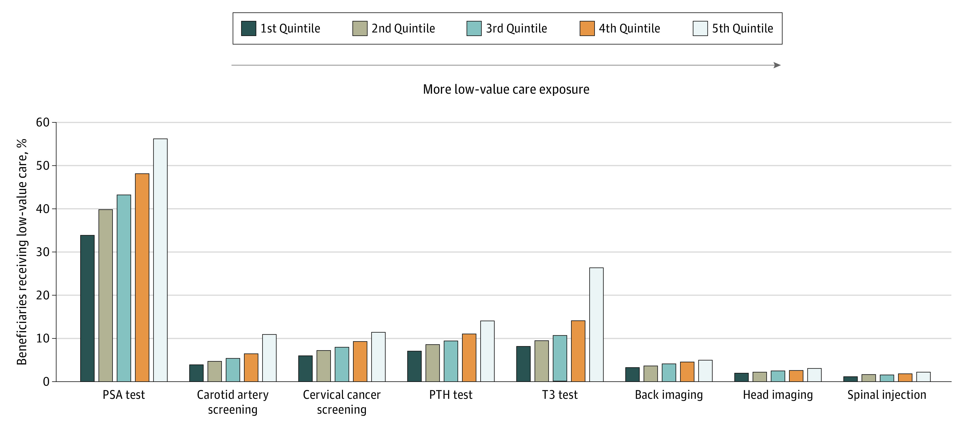980x426 pixels.
Task: Click the 'T3 test' axis label
Action: point(559,395)
